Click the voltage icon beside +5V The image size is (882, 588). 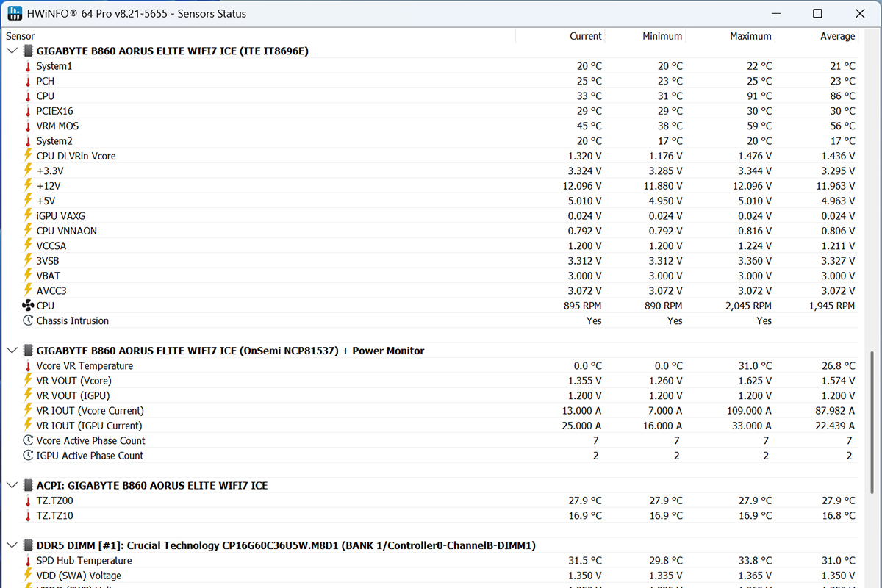pyautogui.click(x=29, y=201)
